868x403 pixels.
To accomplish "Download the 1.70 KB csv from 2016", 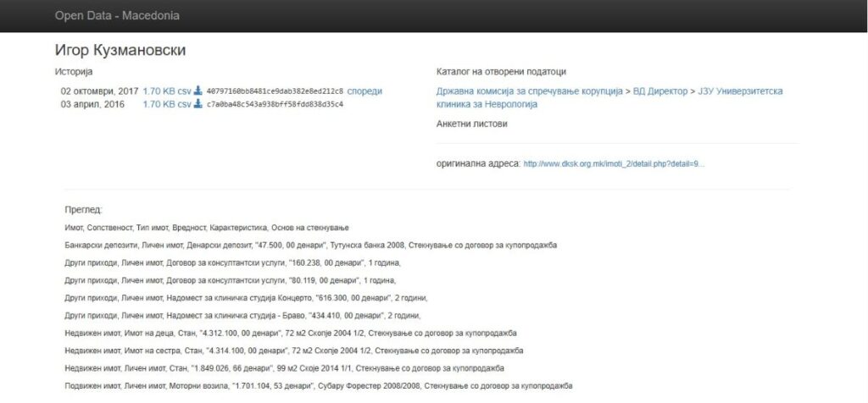I will coord(166,104).
